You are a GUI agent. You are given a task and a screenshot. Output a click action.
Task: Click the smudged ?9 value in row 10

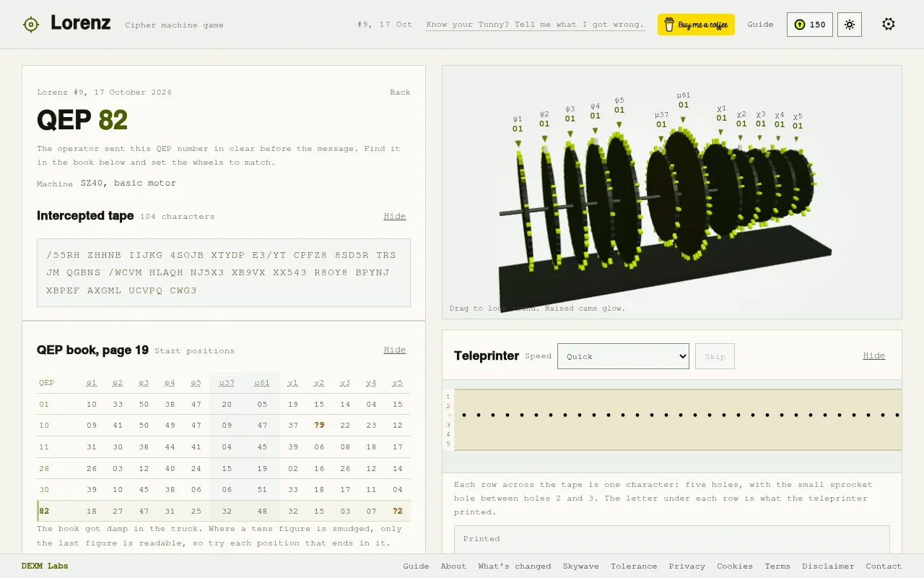tap(319, 426)
